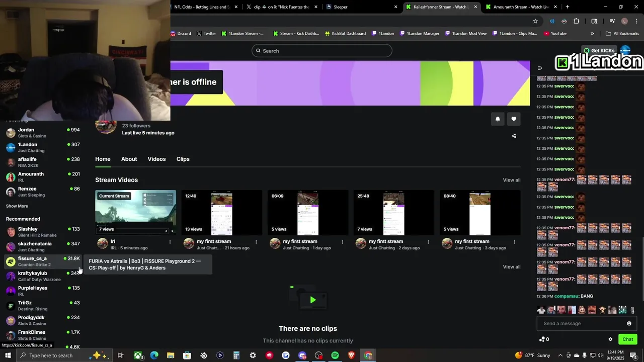Screen dimensions: 644x362
Task: Click the 87°F Sunny weather widget
Action: 533,355
